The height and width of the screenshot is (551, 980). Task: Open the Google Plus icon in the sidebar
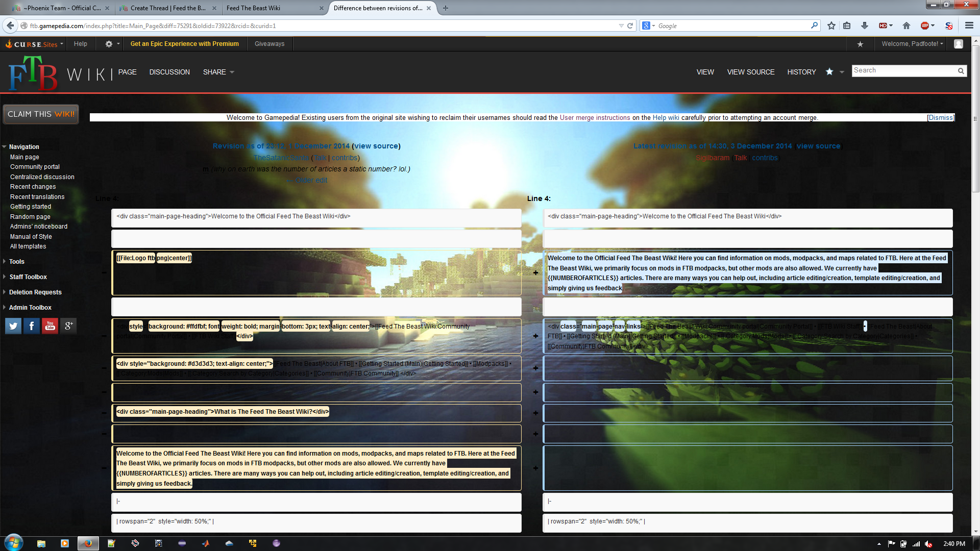click(68, 325)
